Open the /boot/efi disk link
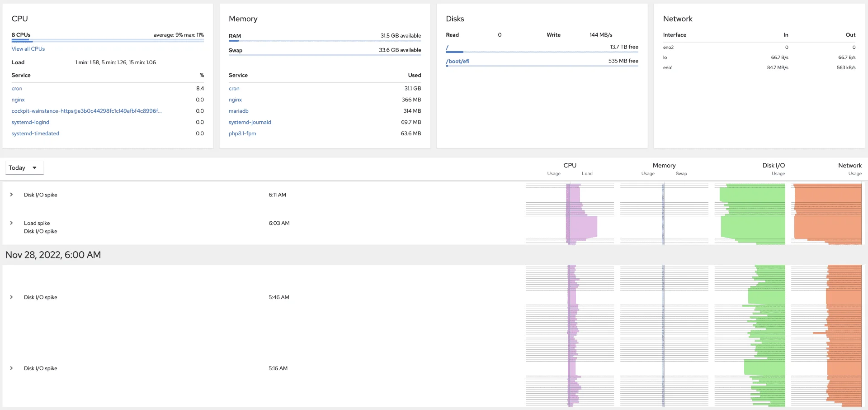Viewport: 868px width, 410px height. pos(458,62)
